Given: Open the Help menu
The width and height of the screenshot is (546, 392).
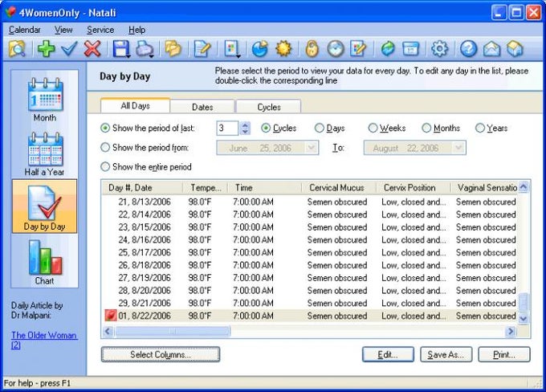Looking at the screenshot, I should pyautogui.click(x=137, y=30).
